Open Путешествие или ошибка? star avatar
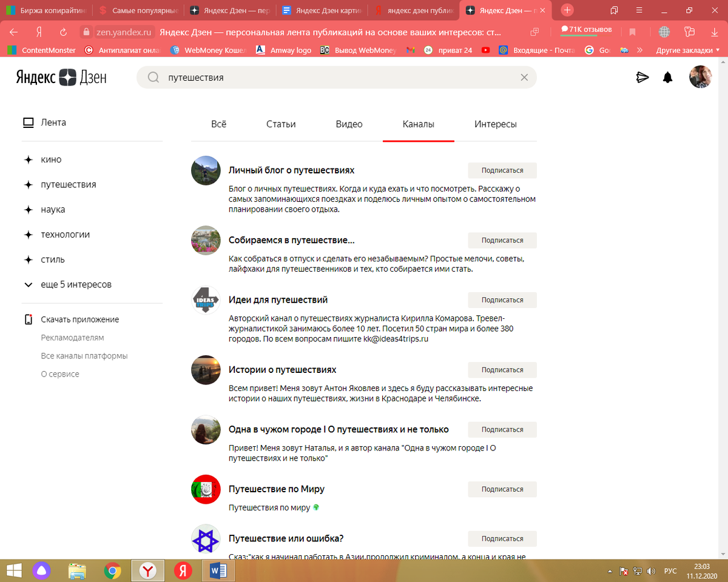728x582 pixels. [x=206, y=538]
